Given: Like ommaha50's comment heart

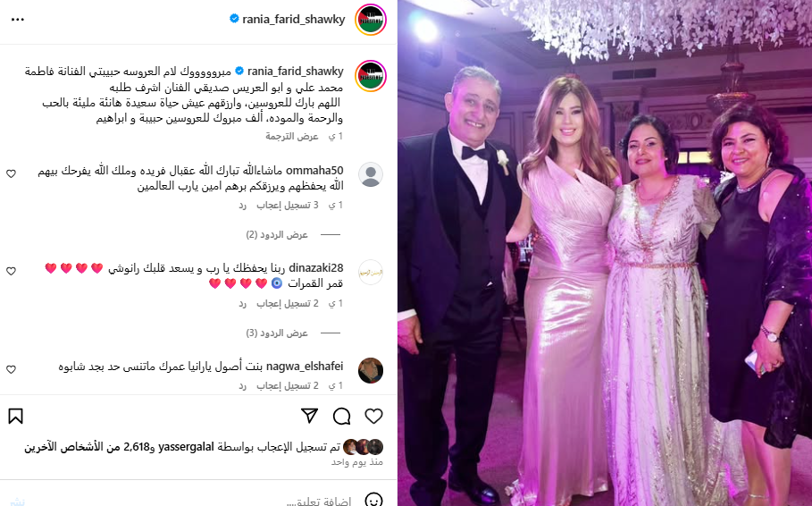Looking at the screenshot, I should [x=11, y=173].
